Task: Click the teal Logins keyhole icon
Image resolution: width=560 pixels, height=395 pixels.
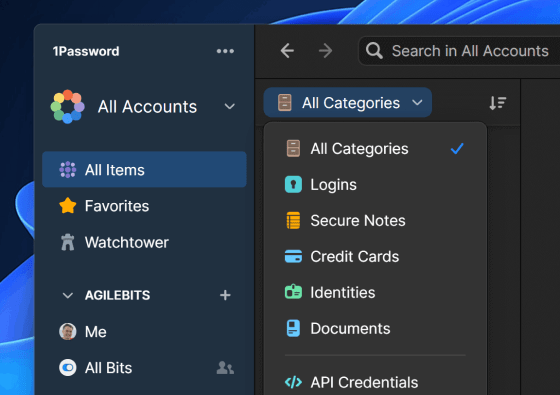Action: [293, 185]
